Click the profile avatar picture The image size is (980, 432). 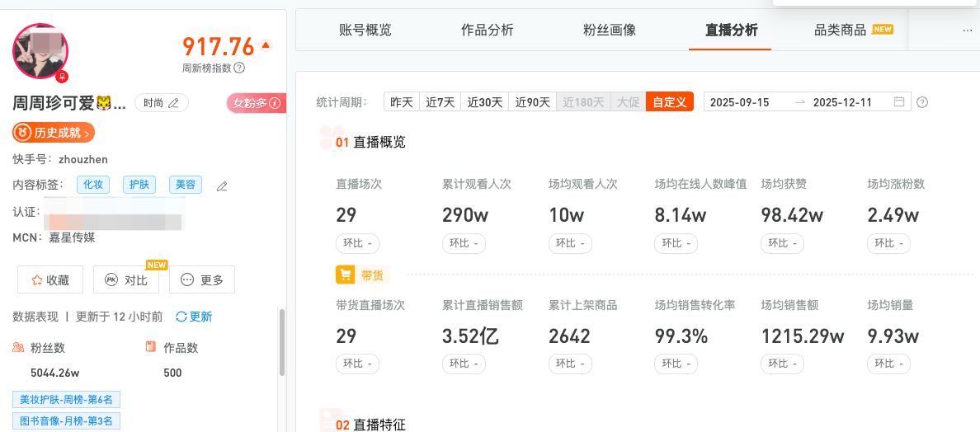click(x=40, y=52)
